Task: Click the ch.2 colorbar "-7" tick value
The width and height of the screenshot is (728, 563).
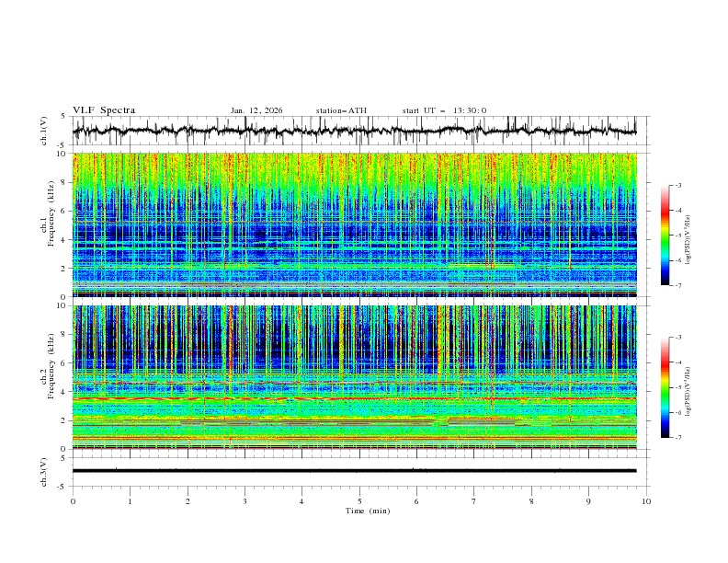Action: click(x=678, y=437)
